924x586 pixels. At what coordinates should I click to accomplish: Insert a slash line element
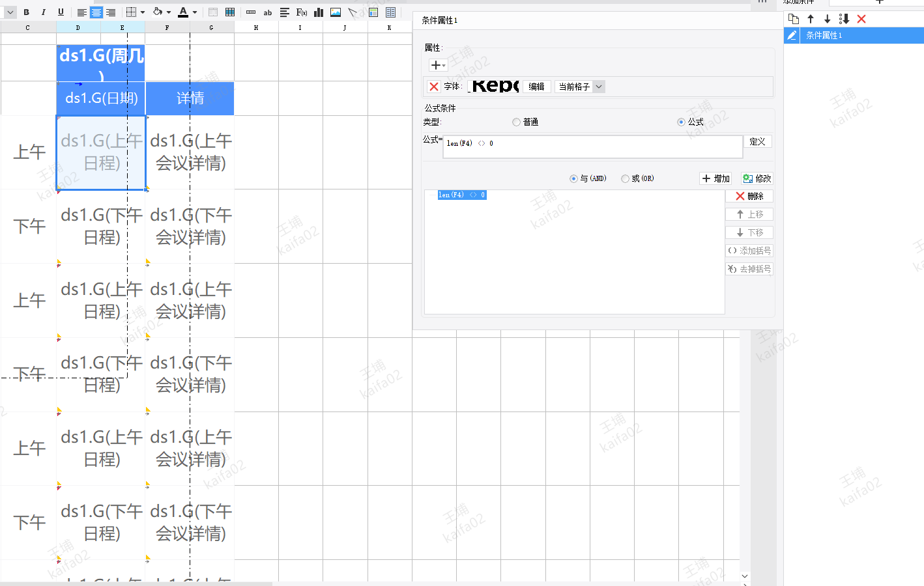tap(353, 12)
